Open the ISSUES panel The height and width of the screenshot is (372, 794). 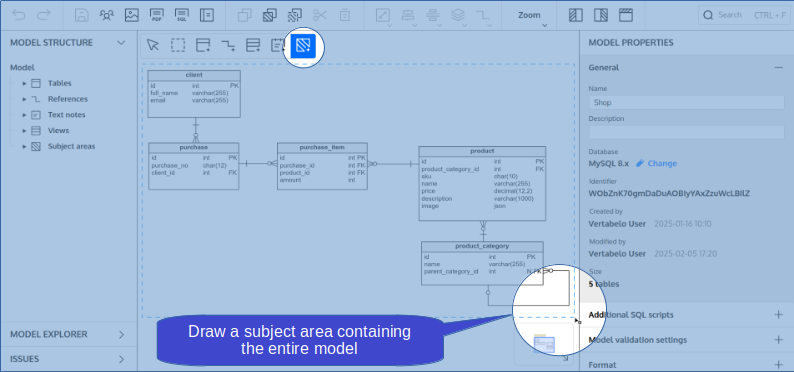pyautogui.click(x=68, y=359)
